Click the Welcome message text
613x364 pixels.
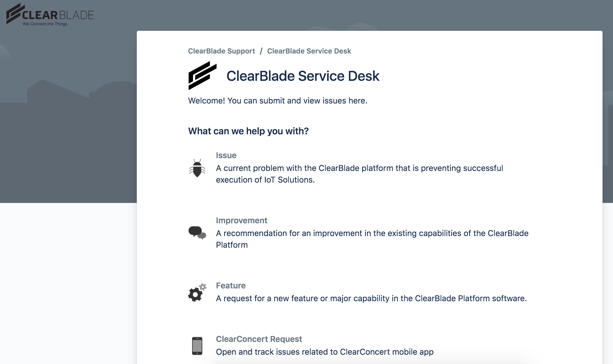(x=277, y=101)
